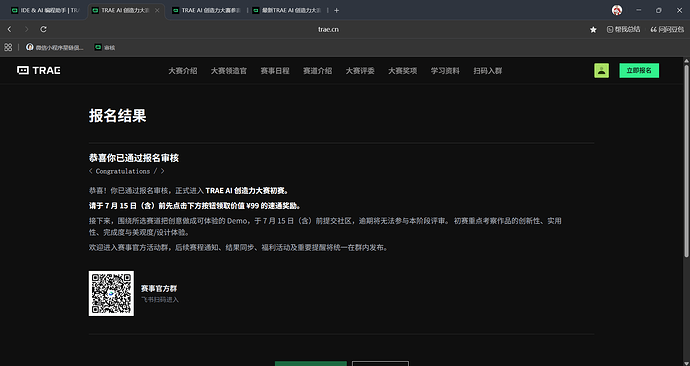Image resolution: width=690 pixels, height=366 pixels.
Task: Click the 飞书扫码进入 caption
Action: tap(160, 300)
